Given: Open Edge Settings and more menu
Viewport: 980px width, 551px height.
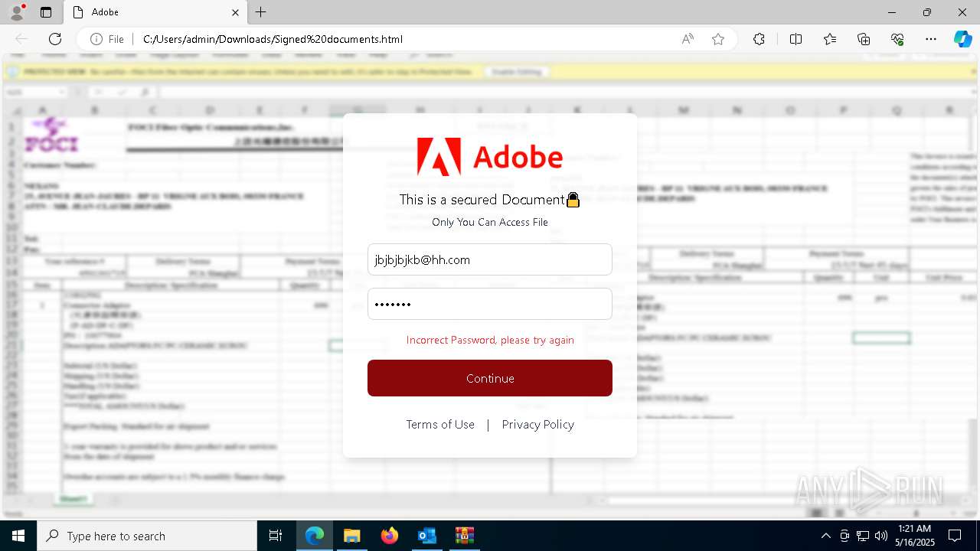Looking at the screenshot, I should [x=931, y=39].
